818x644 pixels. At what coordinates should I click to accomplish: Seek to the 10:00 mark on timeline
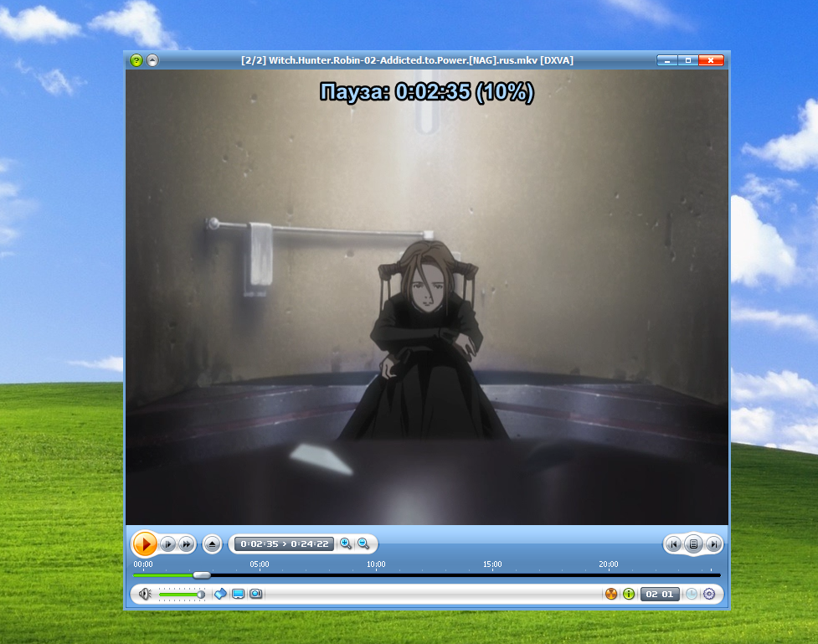pyautogui.click(x=376, y=564)
